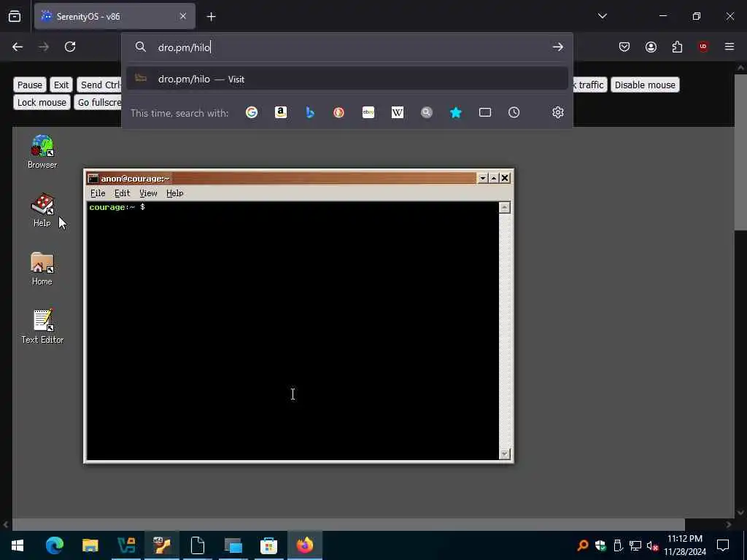The image size is (747, 560).
Task: Open the terminal Help menu
Action: (175, 193)
